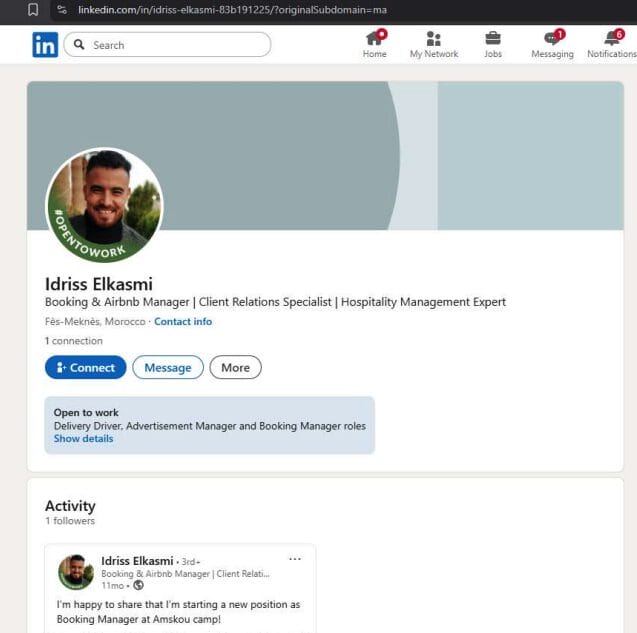Open post author's small avatar
This screenshot has height=633, width=637.
(76, 572)
